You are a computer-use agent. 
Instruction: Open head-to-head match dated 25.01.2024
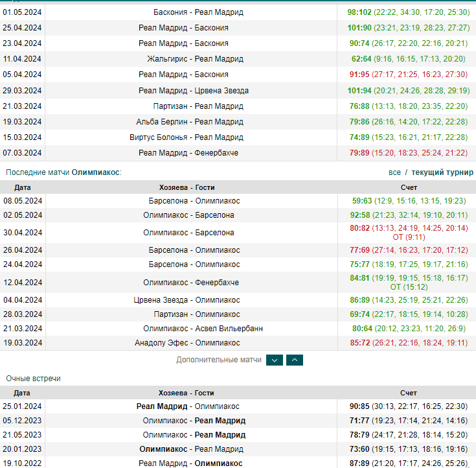(x=188, y=406)
